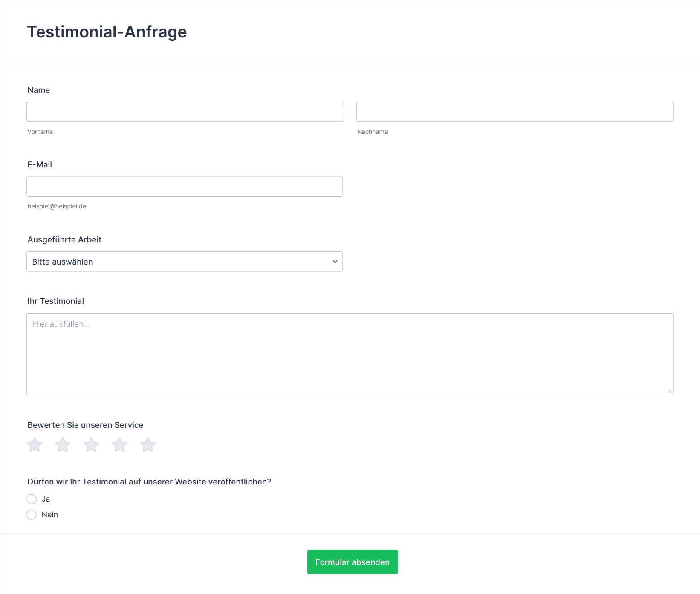Rate service with the first star
700x594 pixels.
click(x=35, y=445)
